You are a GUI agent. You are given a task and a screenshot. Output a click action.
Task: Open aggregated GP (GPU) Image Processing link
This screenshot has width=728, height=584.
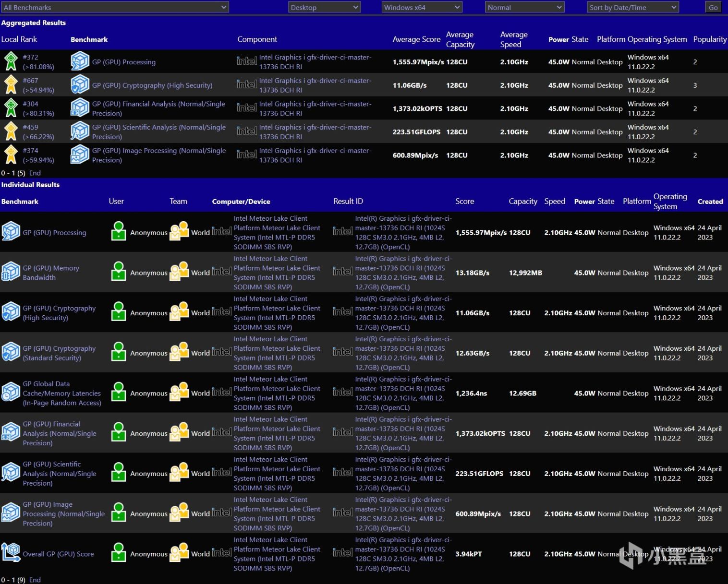[159, 155]
